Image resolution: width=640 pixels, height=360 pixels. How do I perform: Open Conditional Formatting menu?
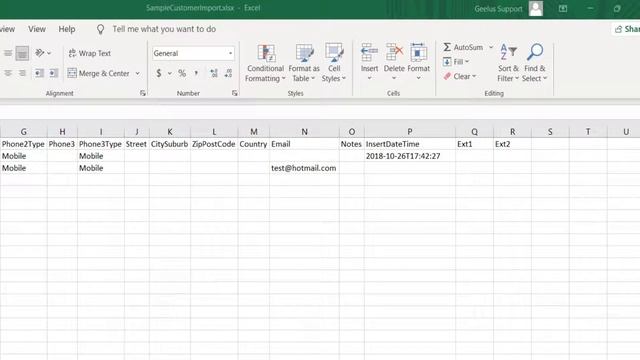[265, 63]
